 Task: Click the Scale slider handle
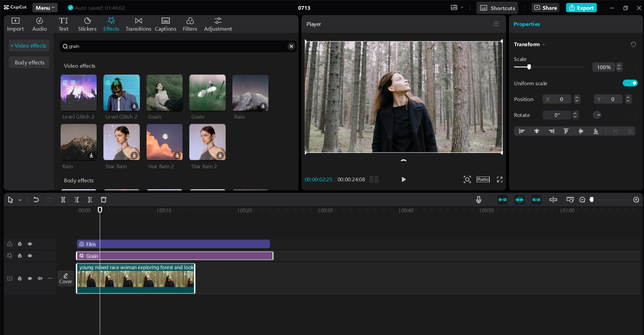529,67
